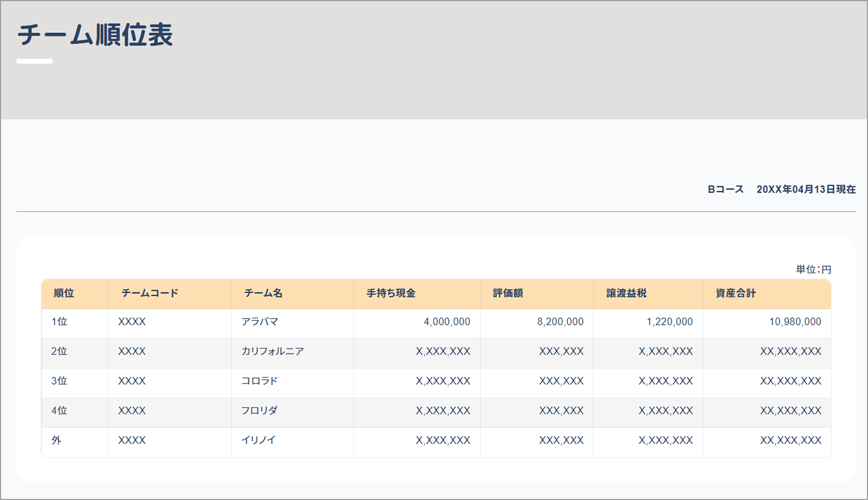Image resolution: width=868 pixels, height=500 pixels.
Task: Click the 20XX年04月13日現在 date text
Action: pyautogui.click(x=806, y=189)
